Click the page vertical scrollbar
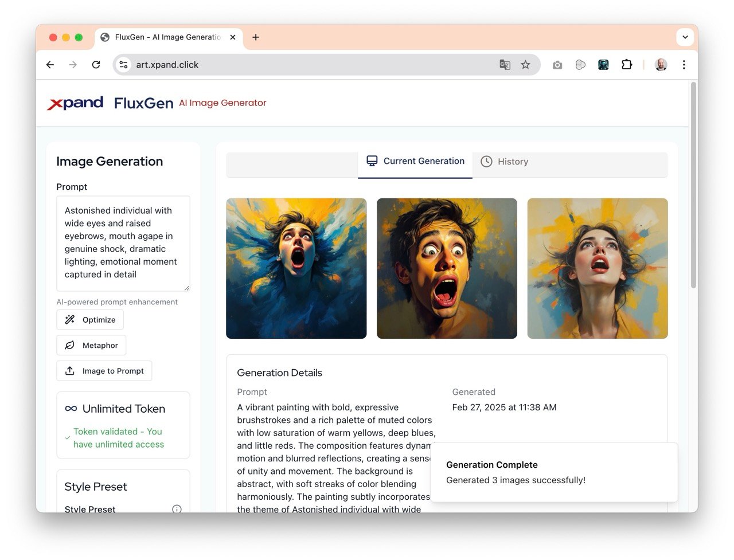 coord(693,185)
